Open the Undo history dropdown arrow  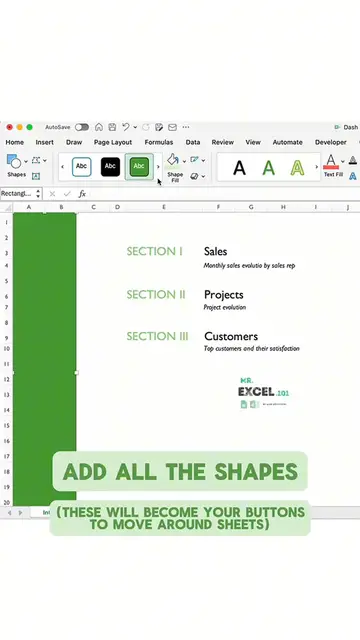pyautogui.click(x=135, y=127)
